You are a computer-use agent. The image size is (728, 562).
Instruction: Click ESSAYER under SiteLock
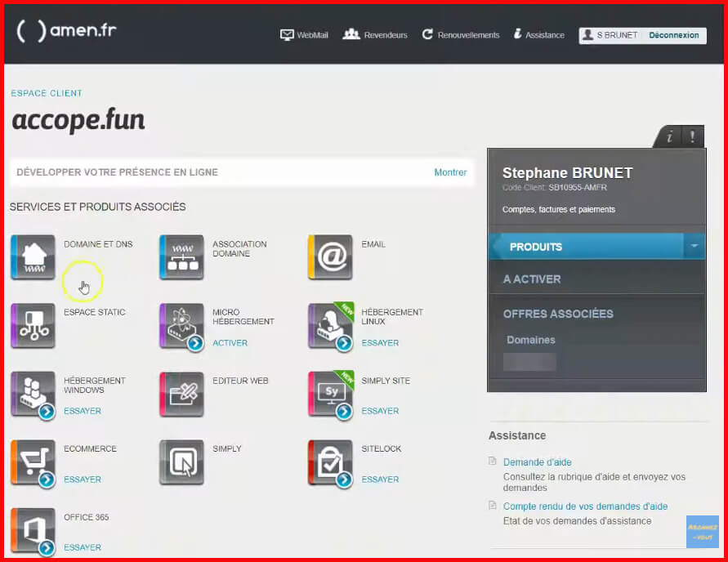pyautogui.click(x=380, y=479)
